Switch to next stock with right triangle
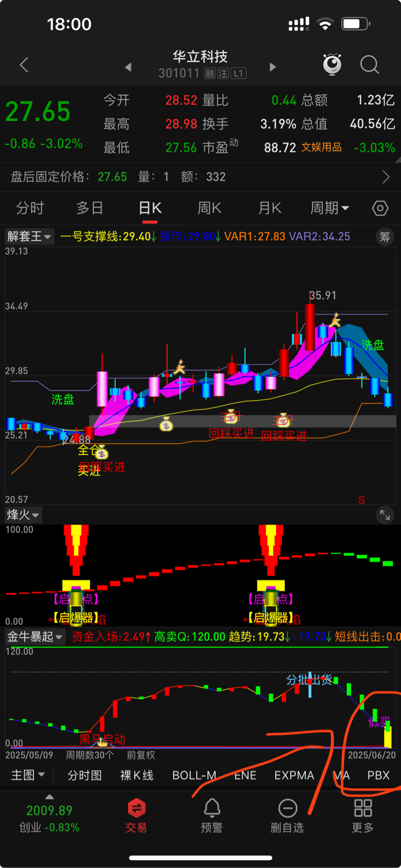 click(272, 67)
